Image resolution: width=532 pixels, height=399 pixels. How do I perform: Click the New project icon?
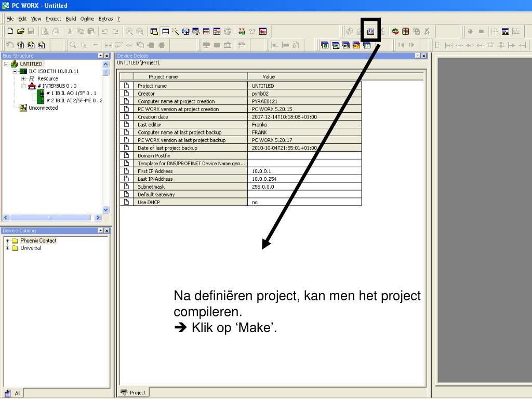point(10,31)
